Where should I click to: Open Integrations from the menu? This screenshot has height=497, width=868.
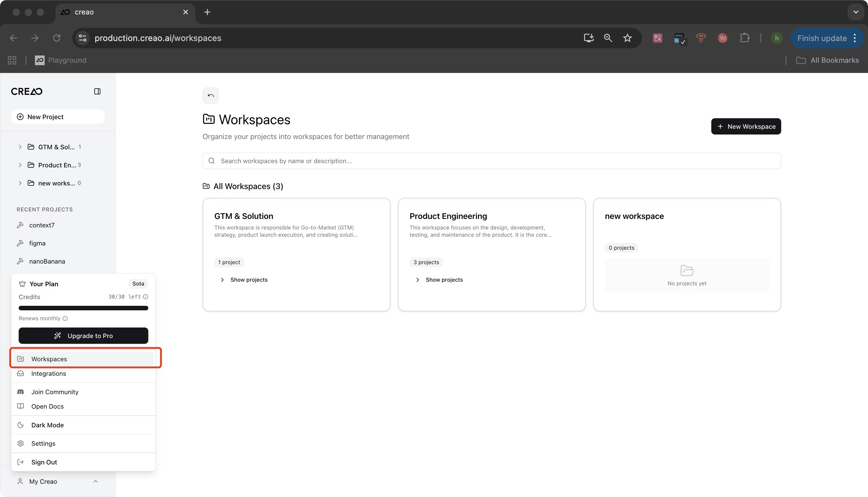49,374
